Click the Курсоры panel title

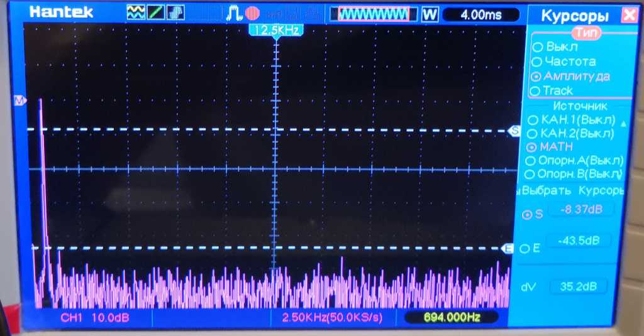(x=575, y=16)
